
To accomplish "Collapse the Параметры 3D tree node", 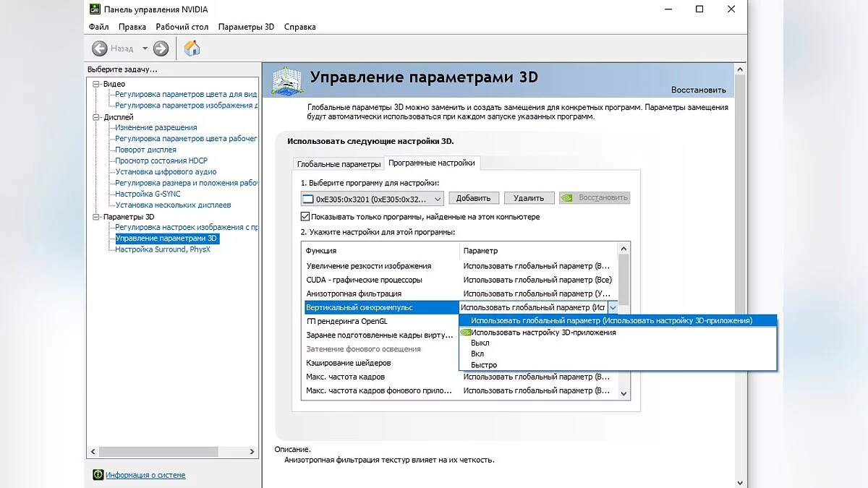I will pos(95,217).
